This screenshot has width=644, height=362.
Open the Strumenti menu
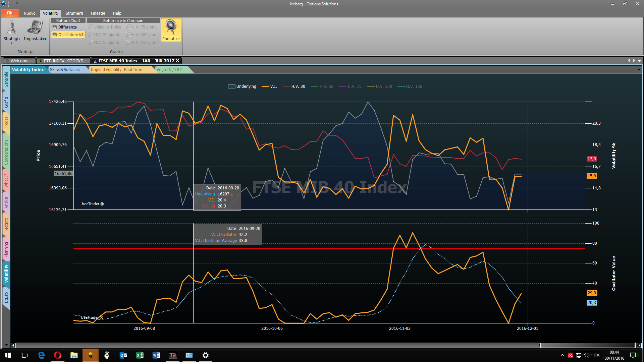pos(74,13)
